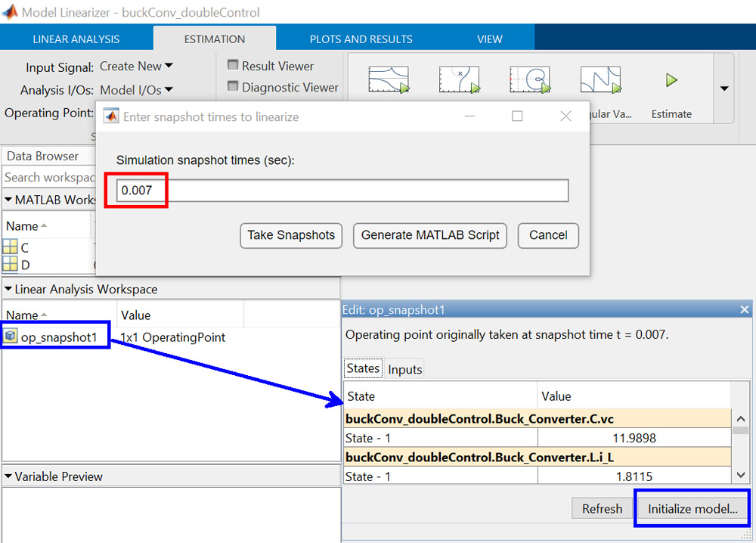Open the Bode plot tool
The width and height of the screenshot is (756, 543).
tap(389, 79)
